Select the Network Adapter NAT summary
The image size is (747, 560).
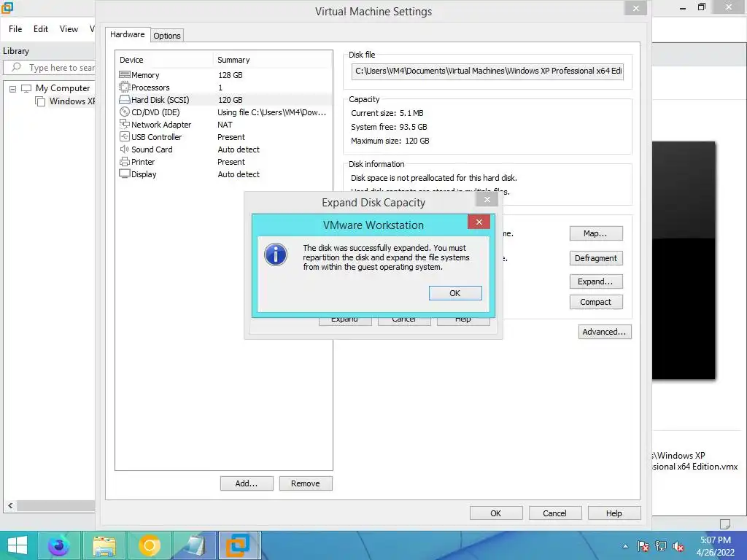click(x=225, y=124)
